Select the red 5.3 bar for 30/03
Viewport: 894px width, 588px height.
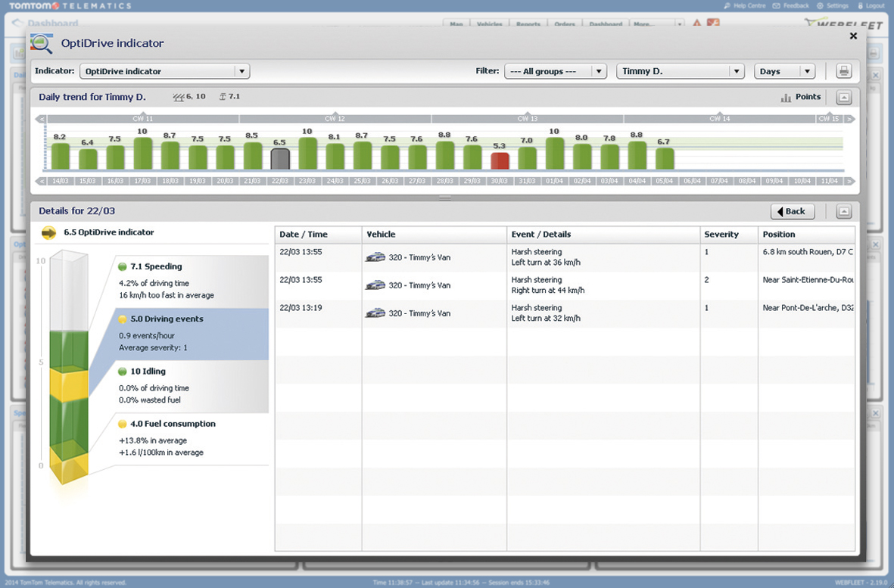[x=500, y=160]
